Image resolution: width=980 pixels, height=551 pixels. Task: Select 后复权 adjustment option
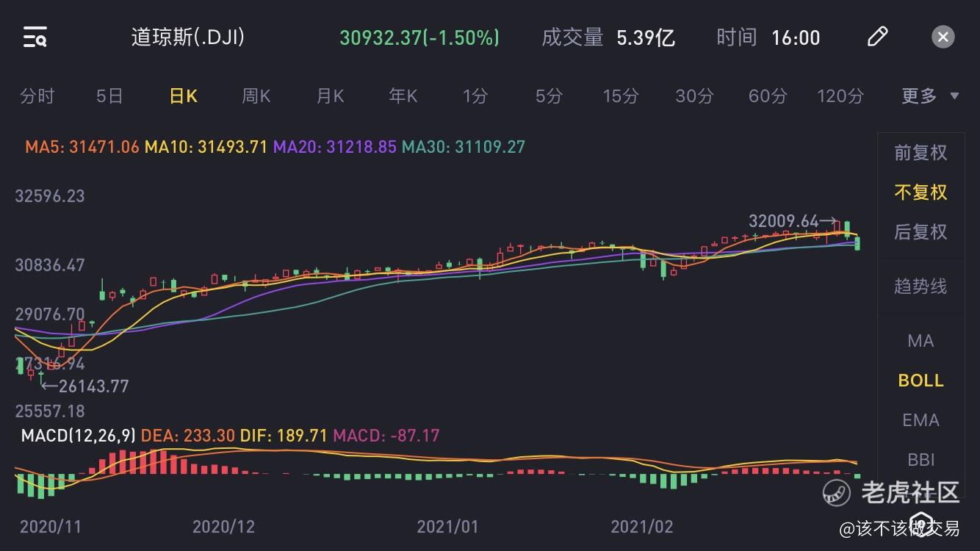tap(920, 232)
